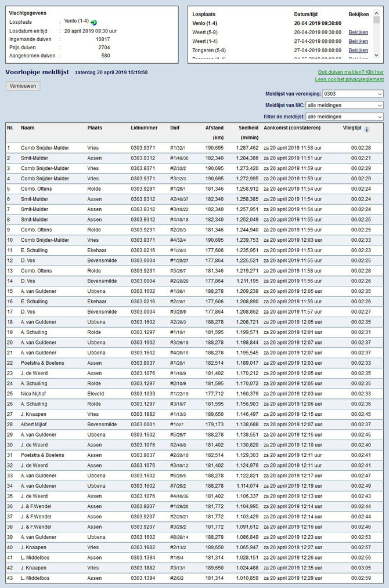Click 'Weert (5-8)' in the Losplaats list
Image resolution: width=389 pixels, height=588 pixels.
pyautogui.click(x=204, y=32)
